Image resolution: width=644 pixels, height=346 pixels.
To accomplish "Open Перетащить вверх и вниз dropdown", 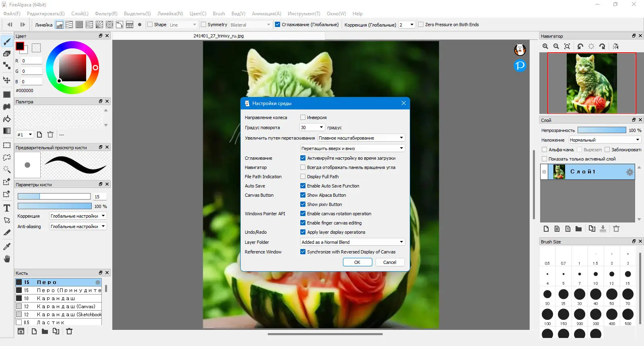I will (352, 148).
